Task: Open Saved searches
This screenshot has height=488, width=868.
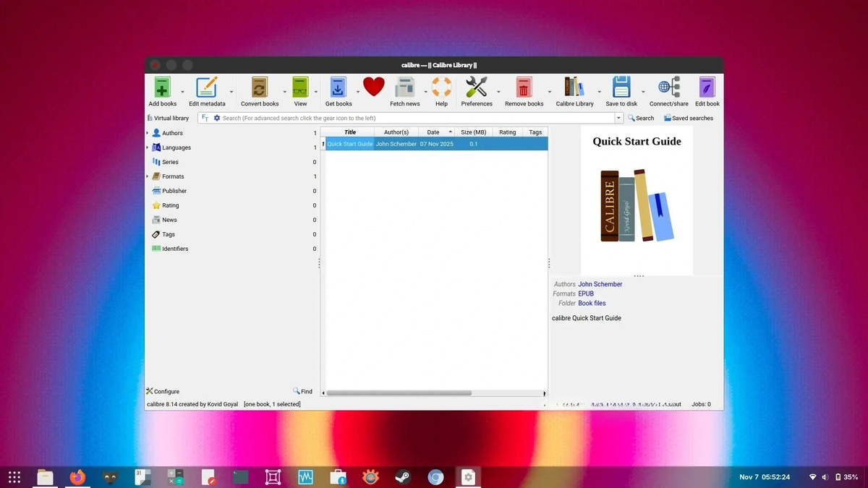Action: (689, 118)
